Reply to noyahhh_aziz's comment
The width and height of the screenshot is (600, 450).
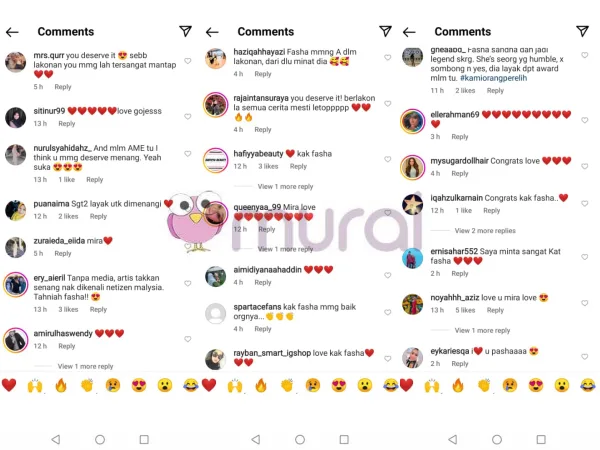(x=495, y=310)
